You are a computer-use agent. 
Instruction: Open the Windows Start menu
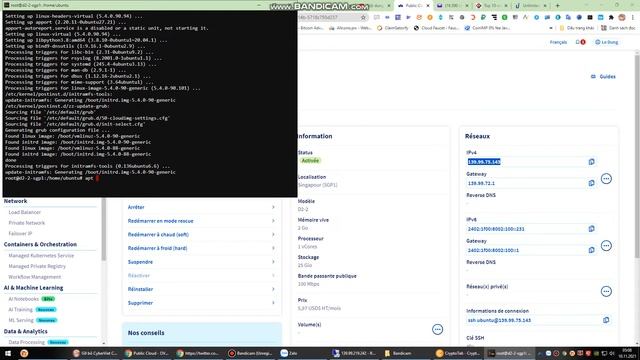coord(8,353)
